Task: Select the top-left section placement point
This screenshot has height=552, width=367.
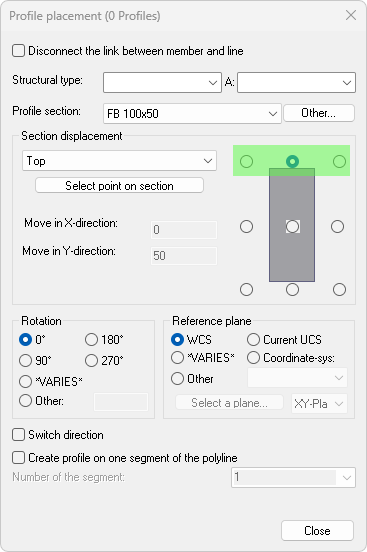Action: click(246, 162)
